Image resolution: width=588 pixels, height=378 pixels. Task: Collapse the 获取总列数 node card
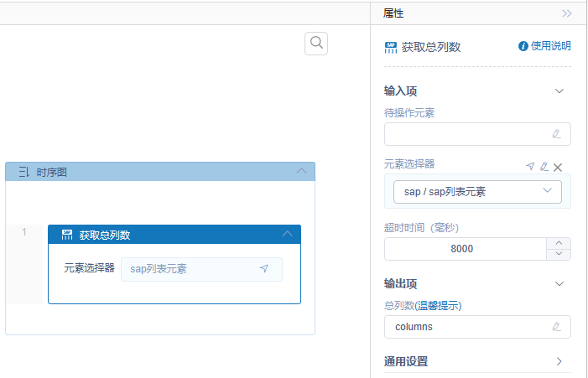coord(287,235)
